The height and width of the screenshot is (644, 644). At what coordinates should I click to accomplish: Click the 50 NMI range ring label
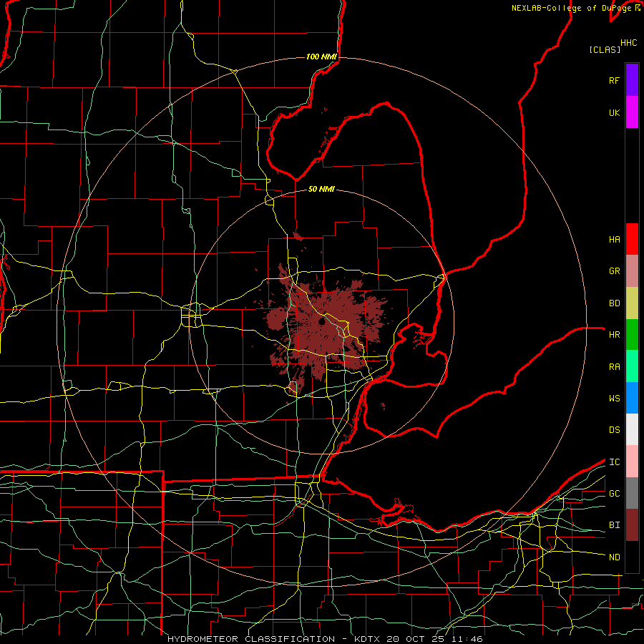tap(321, 189)
